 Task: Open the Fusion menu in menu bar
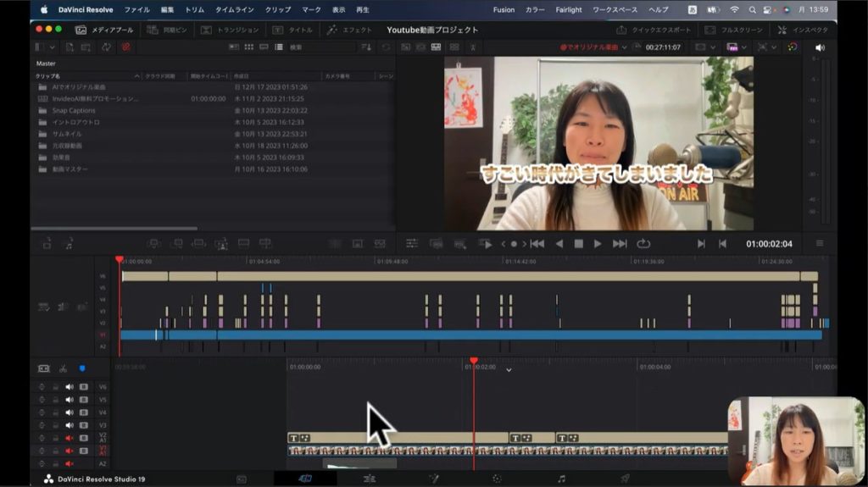(x=504, y=9)
